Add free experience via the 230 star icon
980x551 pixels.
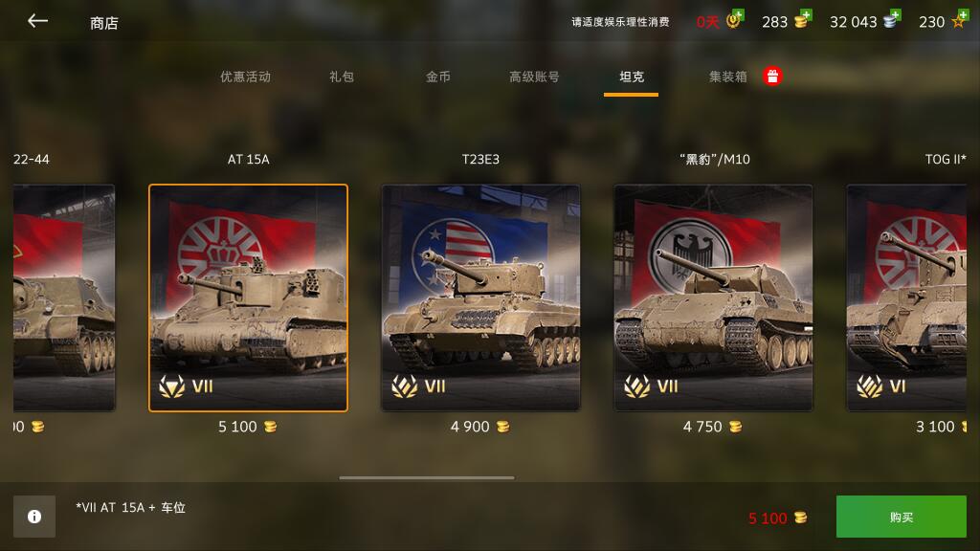[x=959, y=19]
